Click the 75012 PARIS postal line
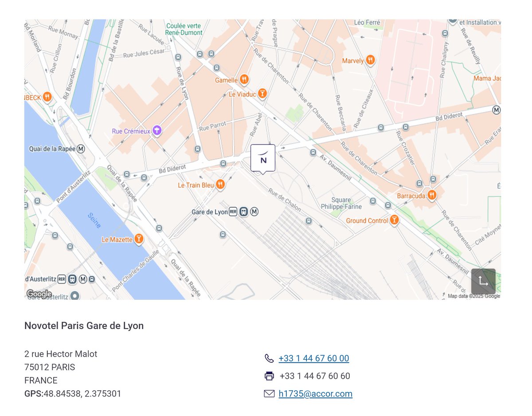The width and height of the screenshot is (532, 416). pyautogui.click(x=50, y=367)
